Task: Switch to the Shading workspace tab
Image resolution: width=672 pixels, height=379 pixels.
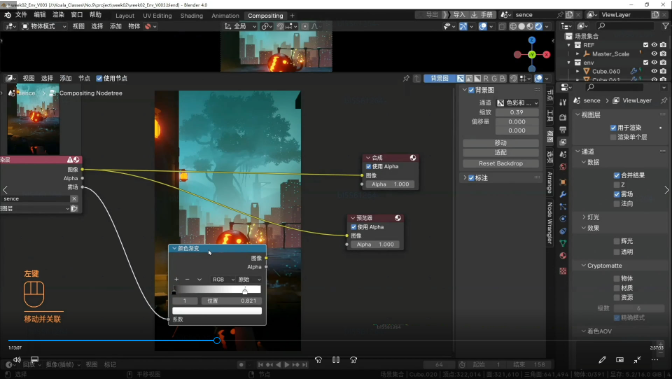Action: (x=192, y=16)
